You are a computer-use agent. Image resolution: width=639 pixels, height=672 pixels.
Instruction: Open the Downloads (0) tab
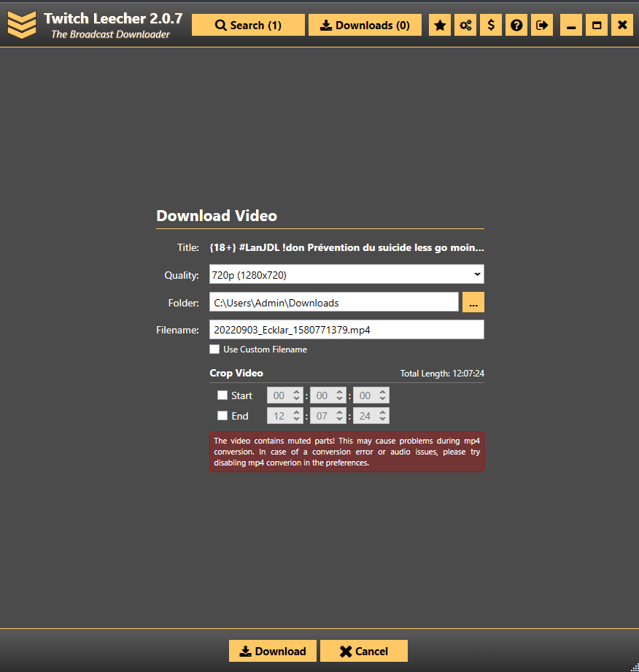coord(365,26)
